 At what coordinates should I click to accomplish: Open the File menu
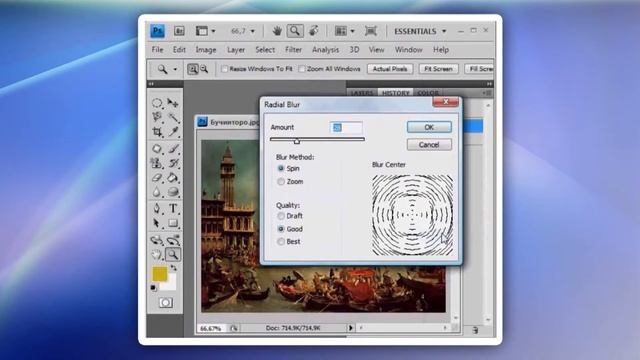[x=157, y=49]
